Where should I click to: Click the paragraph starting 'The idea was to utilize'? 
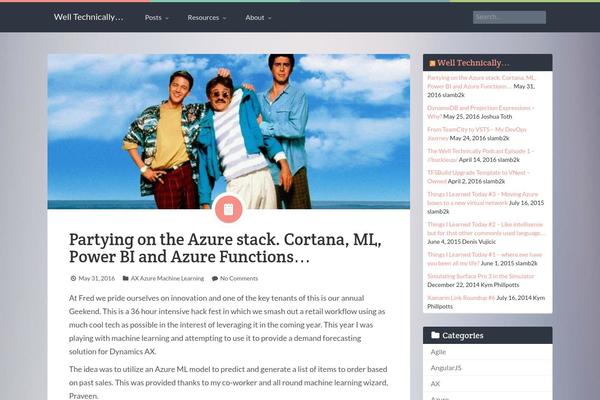coord(228,382)
